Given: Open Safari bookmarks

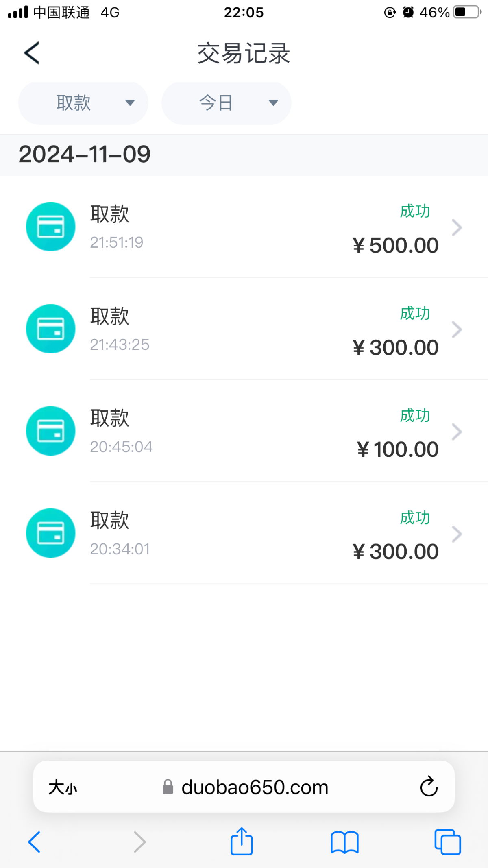Looking at the screenshot, I should pos(344,842).
